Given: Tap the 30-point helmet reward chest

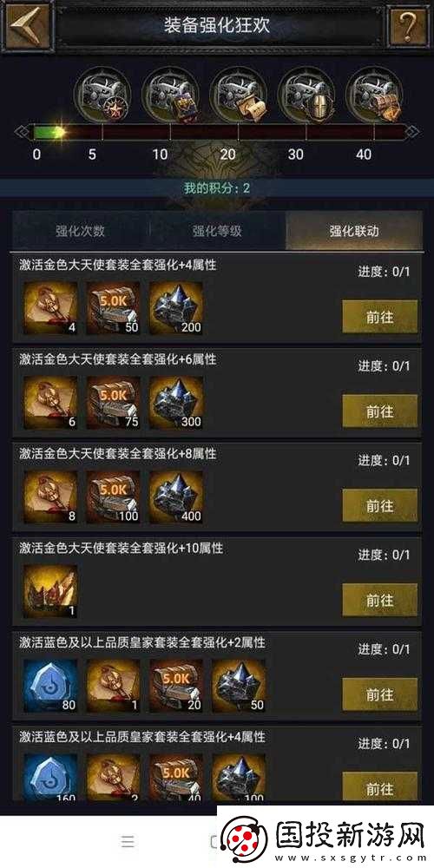Looking at the screenshot, I should 306,93.
